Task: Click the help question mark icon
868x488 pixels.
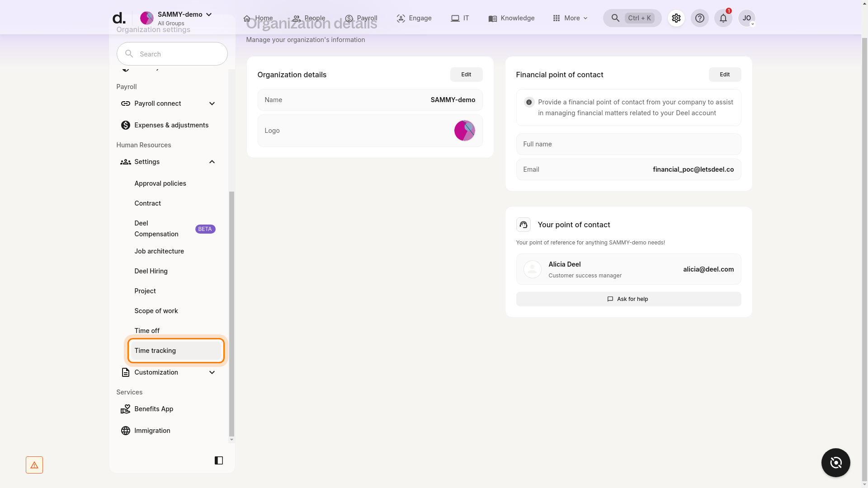Action: point(699,18)
